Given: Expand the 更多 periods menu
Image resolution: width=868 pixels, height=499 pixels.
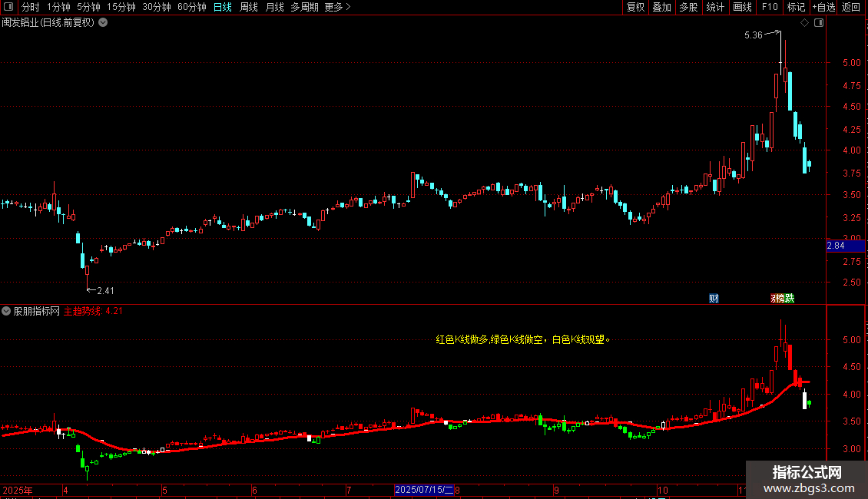Looking at the screenshot, I should (x=337, y=7).
